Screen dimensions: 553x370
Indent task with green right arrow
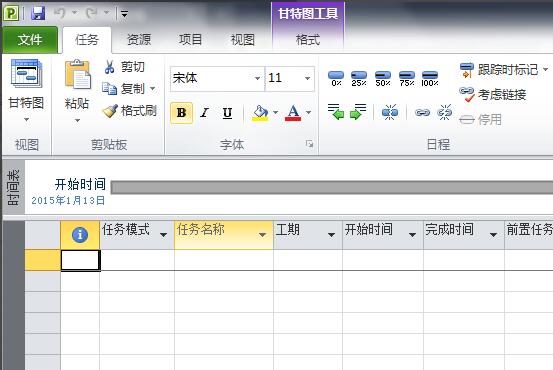358,112
